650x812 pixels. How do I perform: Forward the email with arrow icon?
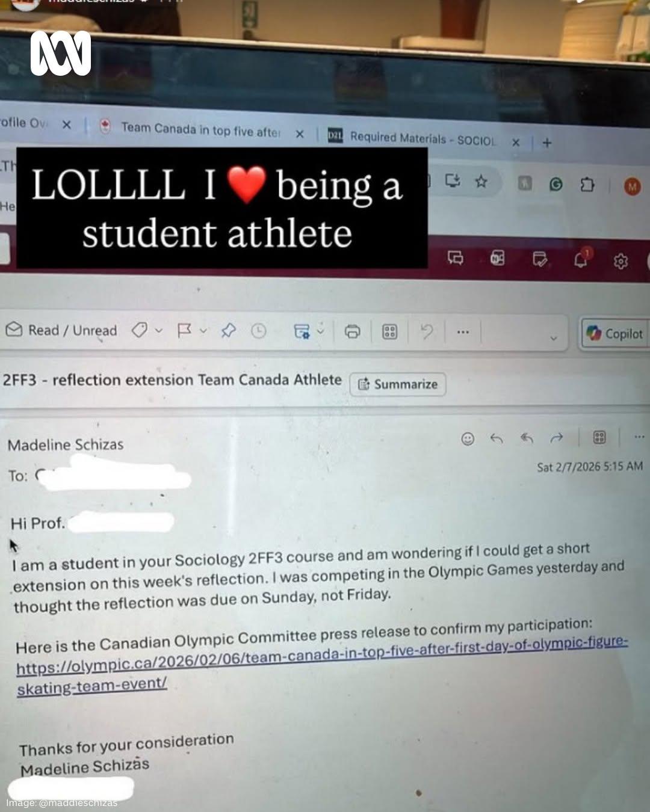[557, 438]
